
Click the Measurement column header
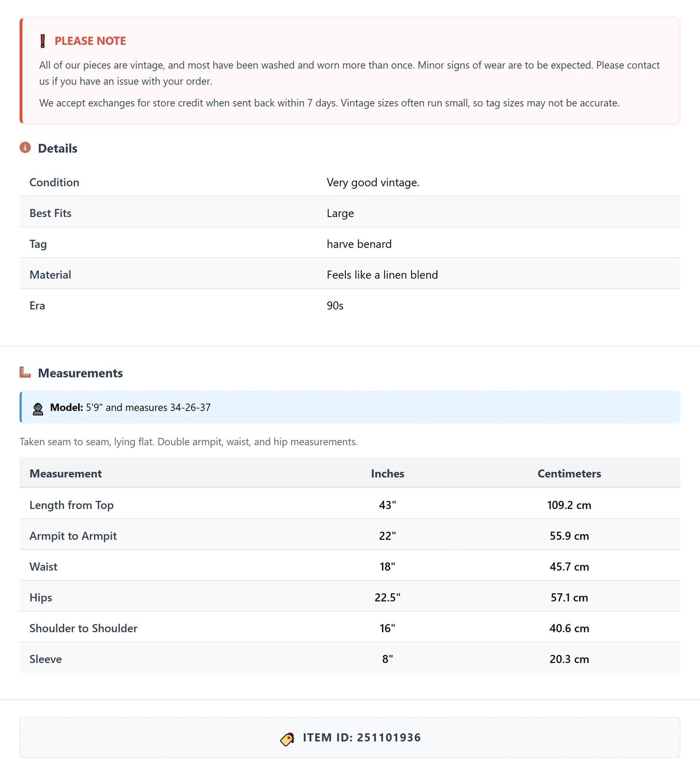(x=65, y=473)
